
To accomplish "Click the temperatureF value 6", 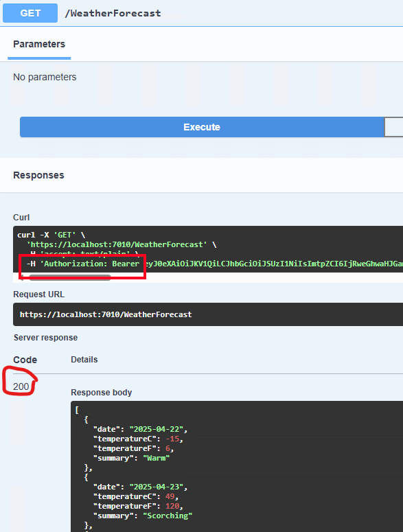I will coord(168,448).
